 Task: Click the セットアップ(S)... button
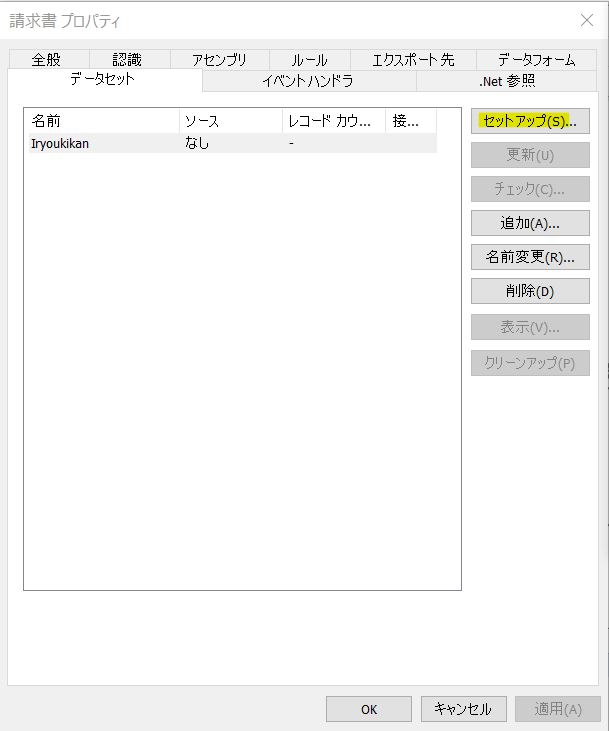tap(530, 121)
